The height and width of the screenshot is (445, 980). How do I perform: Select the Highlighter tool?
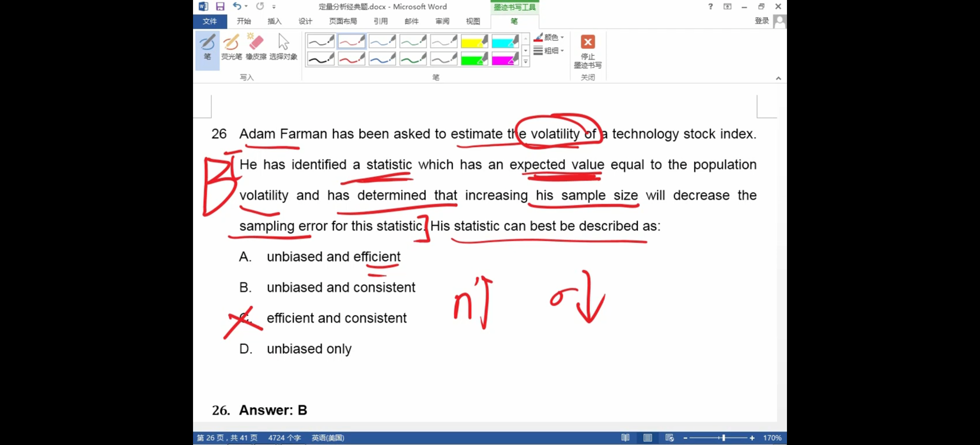tap(231, 48)
